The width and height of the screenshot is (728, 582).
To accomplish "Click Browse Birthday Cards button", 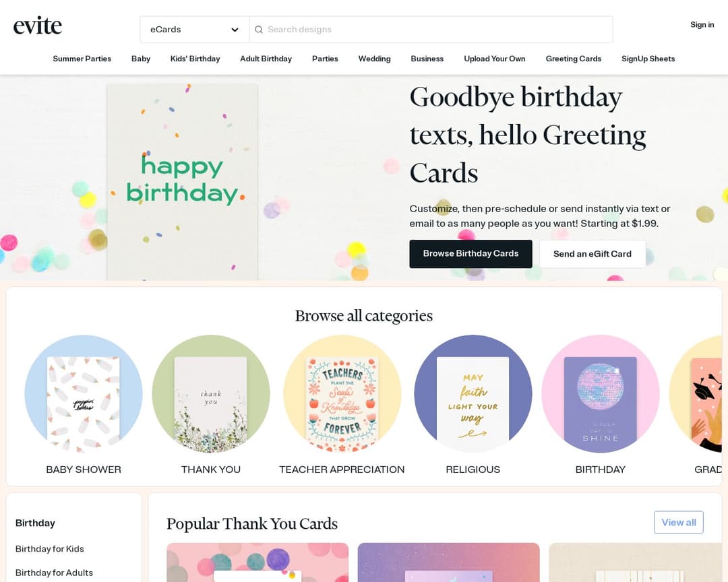I will coord(471,254).
